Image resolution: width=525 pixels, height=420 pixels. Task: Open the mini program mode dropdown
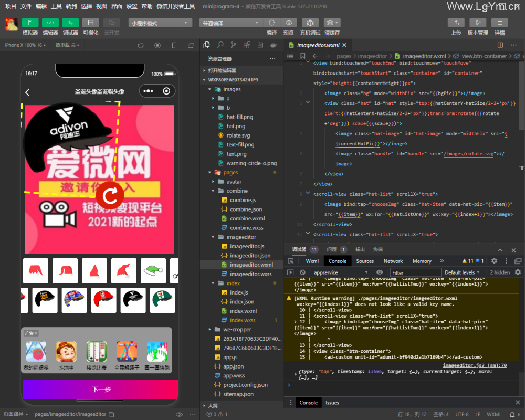click(x=160, y=23)
